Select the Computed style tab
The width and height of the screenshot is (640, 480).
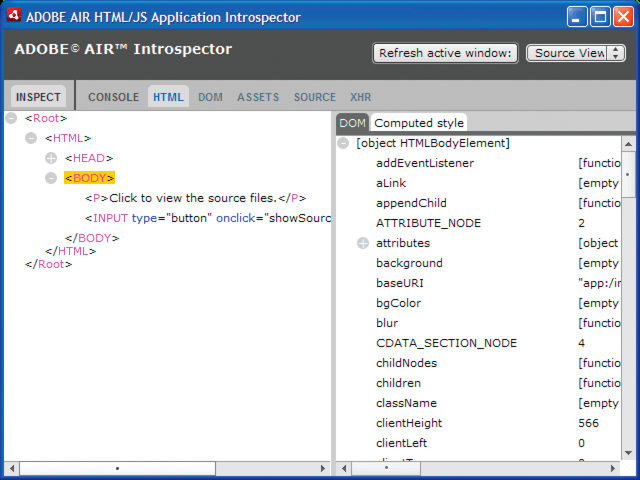(419, 123)
